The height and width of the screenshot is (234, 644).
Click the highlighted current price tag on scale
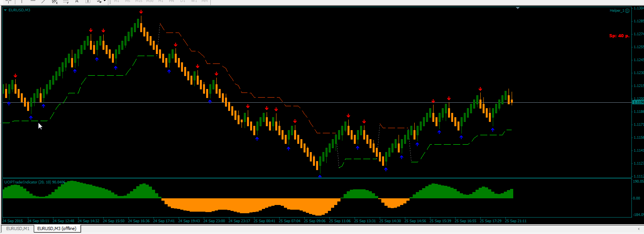pos(638,102)
